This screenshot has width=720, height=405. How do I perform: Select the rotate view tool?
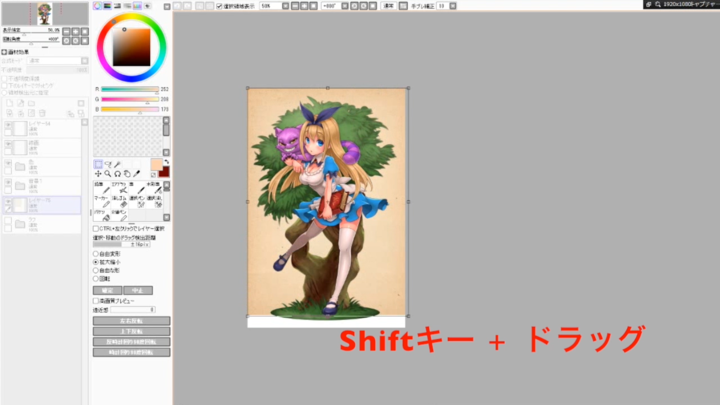[x=118, y=174]
